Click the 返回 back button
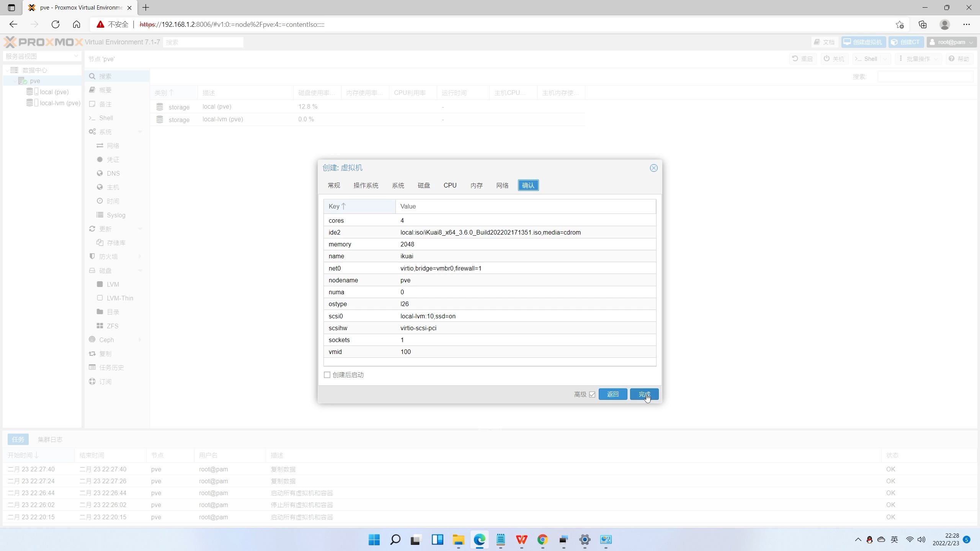This screenshot has height=551, width=980. coord(612,394)
